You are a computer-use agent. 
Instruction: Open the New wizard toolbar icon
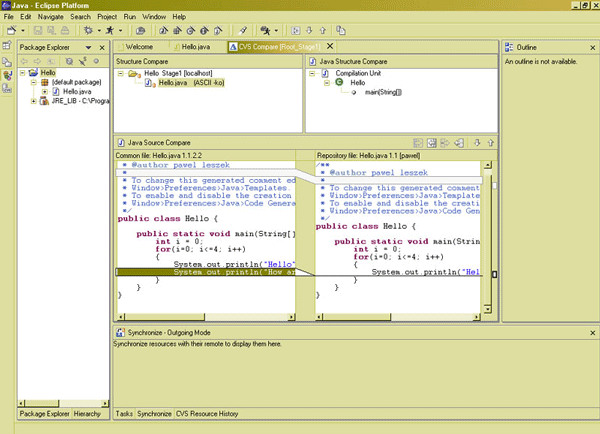[x=11, y=30]
